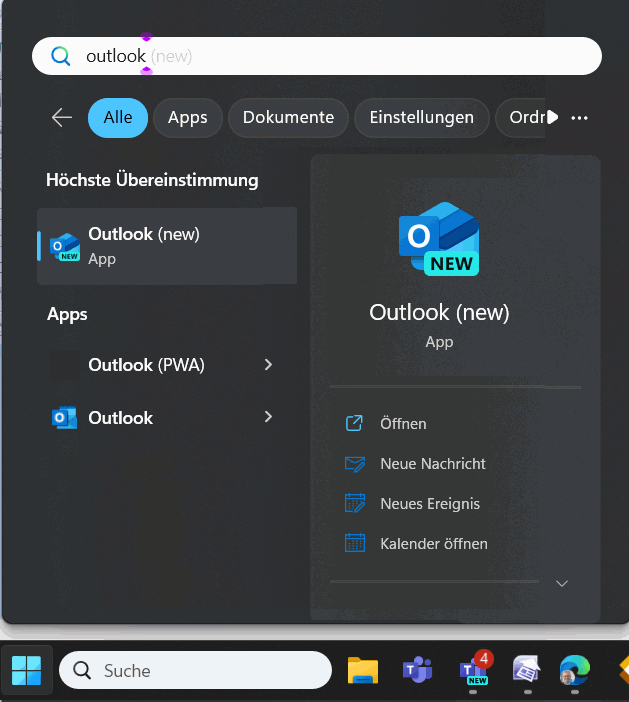Click the search magnifier icon in search box
The height and width of the screenshot is (702, 629).
click(x=60, y=56)
